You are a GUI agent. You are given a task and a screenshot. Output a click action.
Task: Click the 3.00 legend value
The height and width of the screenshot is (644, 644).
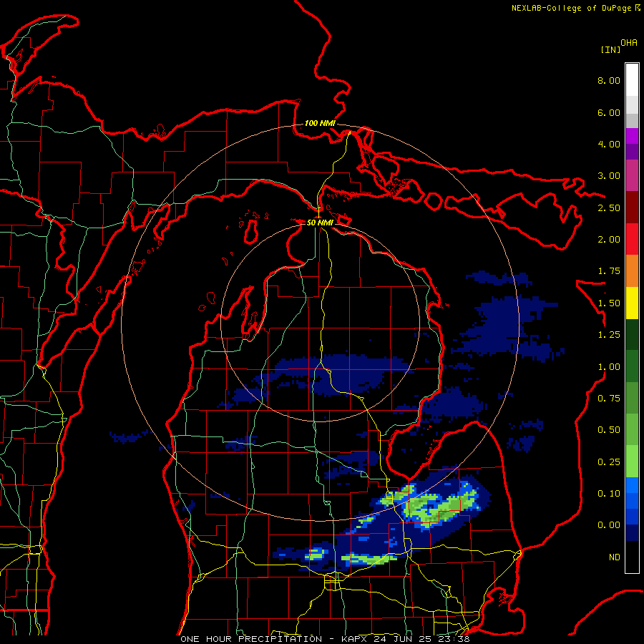[x=609, y=176]
